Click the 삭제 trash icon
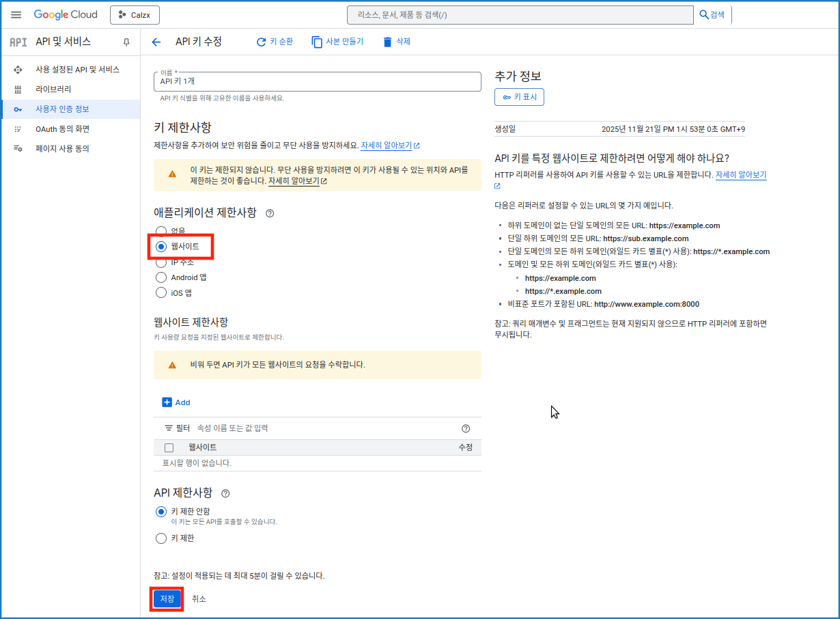 click(x=388, y=42)
